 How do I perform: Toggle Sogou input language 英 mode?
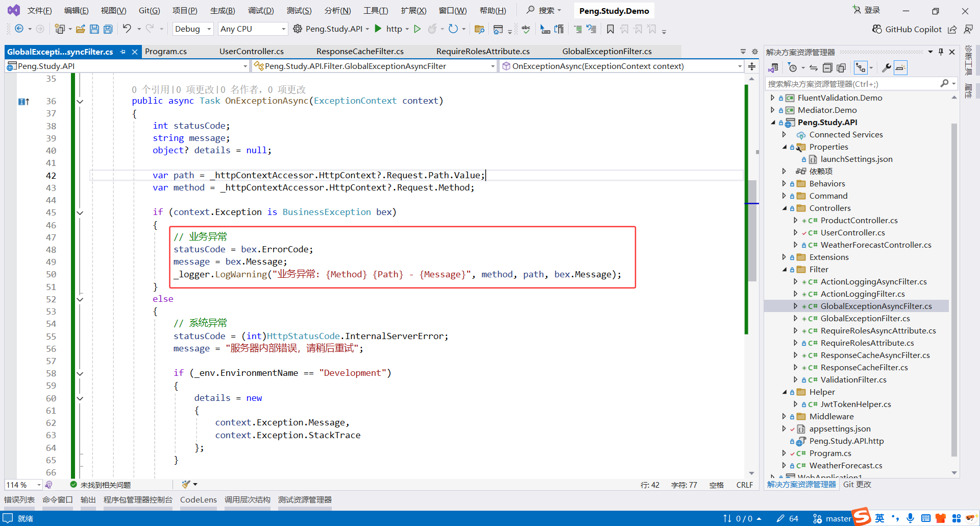point(879,518)
